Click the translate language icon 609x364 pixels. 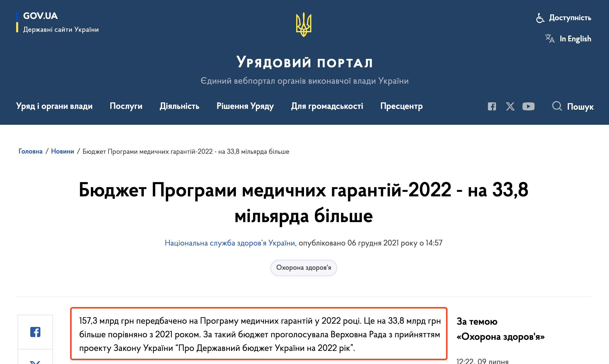[x=550, y=39]
